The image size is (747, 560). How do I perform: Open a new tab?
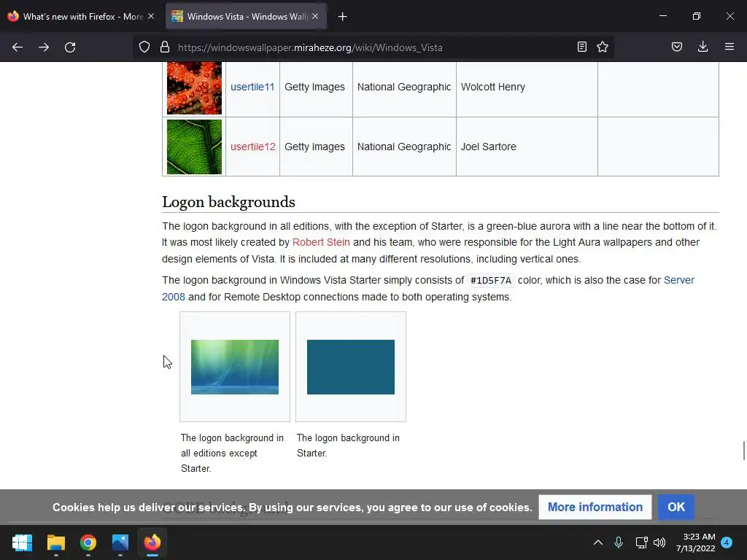(x=343, y=17)
